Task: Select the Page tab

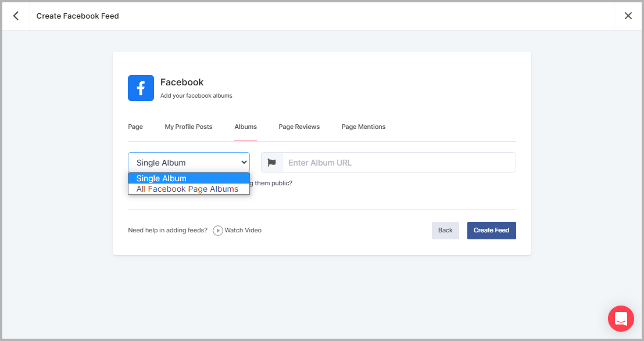Action: [x=135, y=127]
